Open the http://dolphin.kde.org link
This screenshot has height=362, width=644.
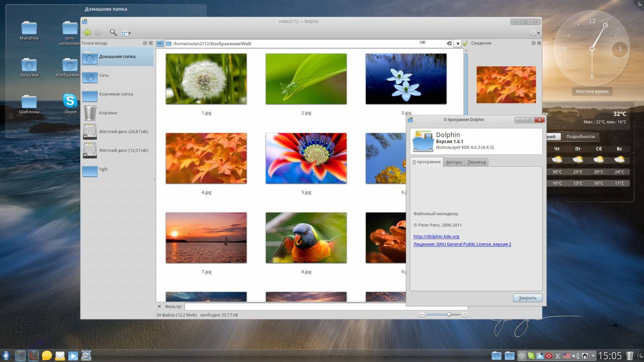pos(436,237)
